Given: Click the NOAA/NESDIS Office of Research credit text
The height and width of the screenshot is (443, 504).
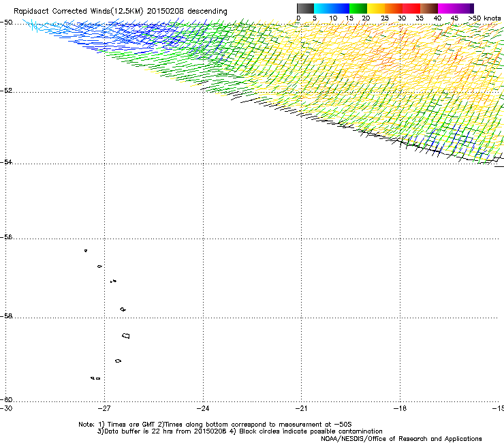Looking at the screenshot, I should (401, 439).
